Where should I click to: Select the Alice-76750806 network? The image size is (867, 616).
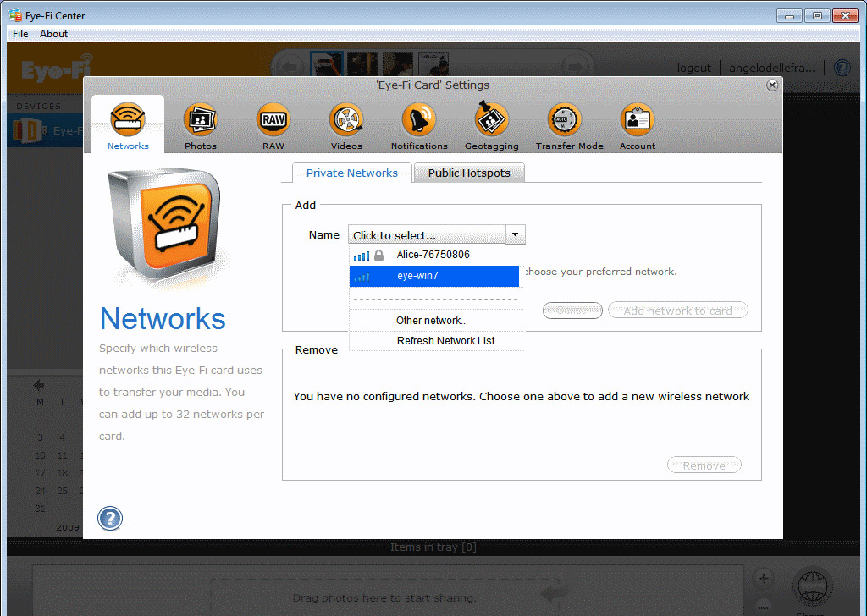[434, 255]
